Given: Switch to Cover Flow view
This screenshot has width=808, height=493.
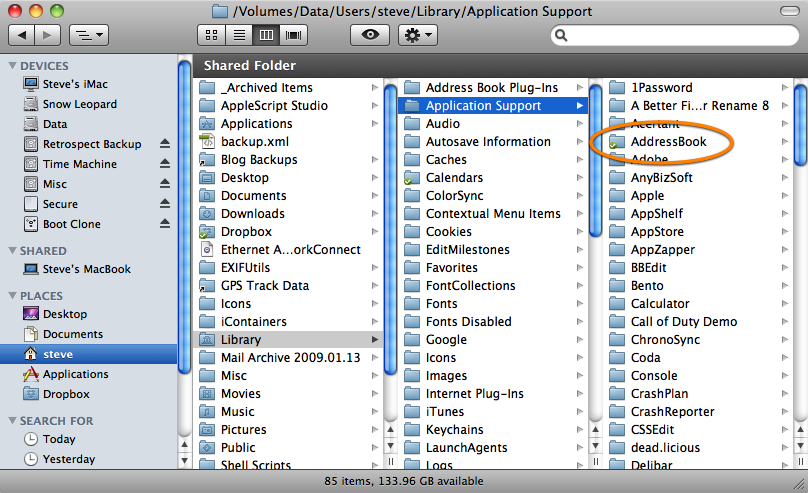Looking at the screenshot, I should [x=294, y=35].
